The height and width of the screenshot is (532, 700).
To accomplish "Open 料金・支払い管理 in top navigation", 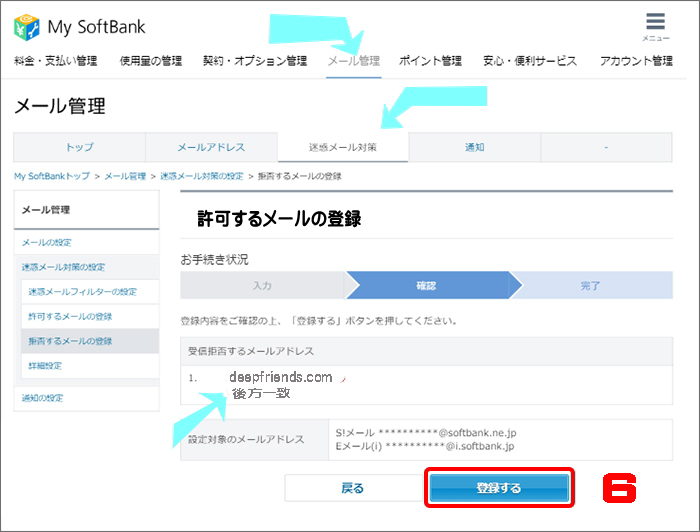I will coord(56,61).
